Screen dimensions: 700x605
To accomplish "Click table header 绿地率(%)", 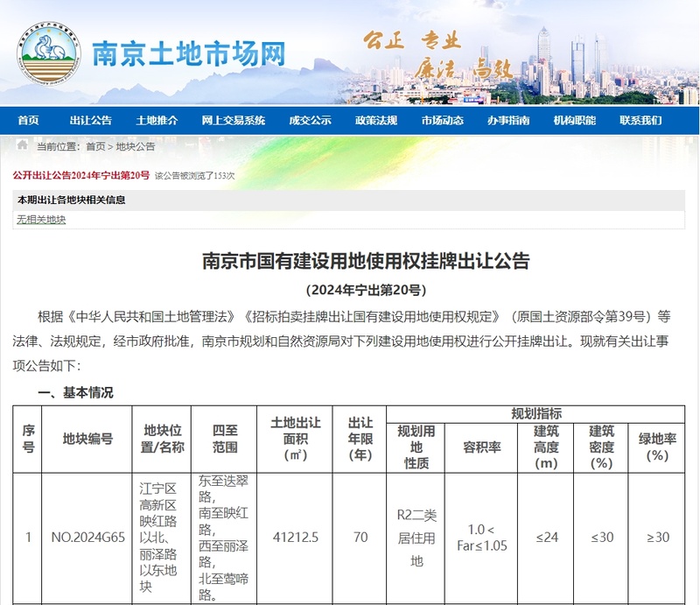I will coord(657,447).
